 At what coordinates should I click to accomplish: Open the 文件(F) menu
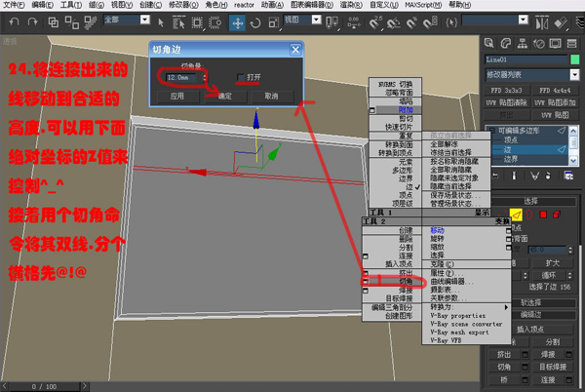point(14,5)
